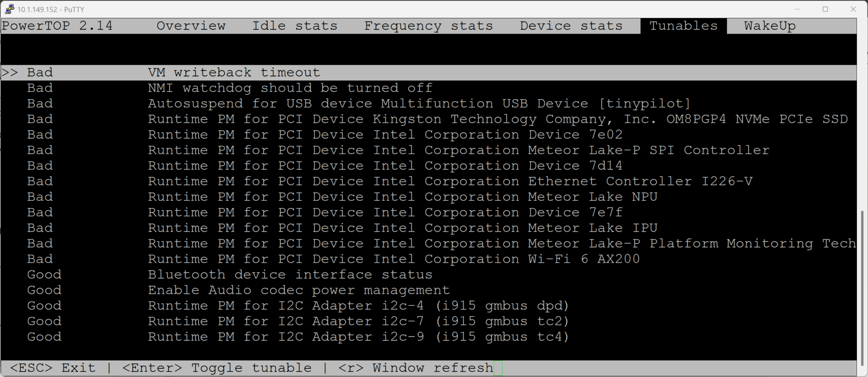
Task: Toggle Runtime PM for Ethernet Controller I226-V
Action: coord(450,181)
